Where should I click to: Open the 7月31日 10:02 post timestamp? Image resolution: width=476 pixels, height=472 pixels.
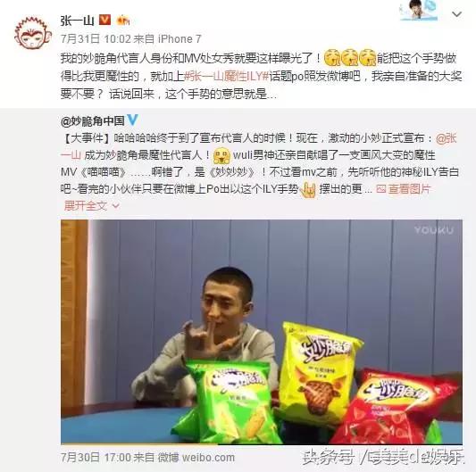(x=96, y=39)
